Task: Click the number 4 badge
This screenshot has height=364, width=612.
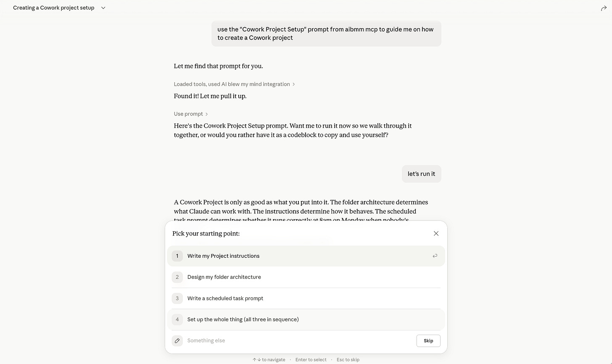Action: click(x=177, y=319)
